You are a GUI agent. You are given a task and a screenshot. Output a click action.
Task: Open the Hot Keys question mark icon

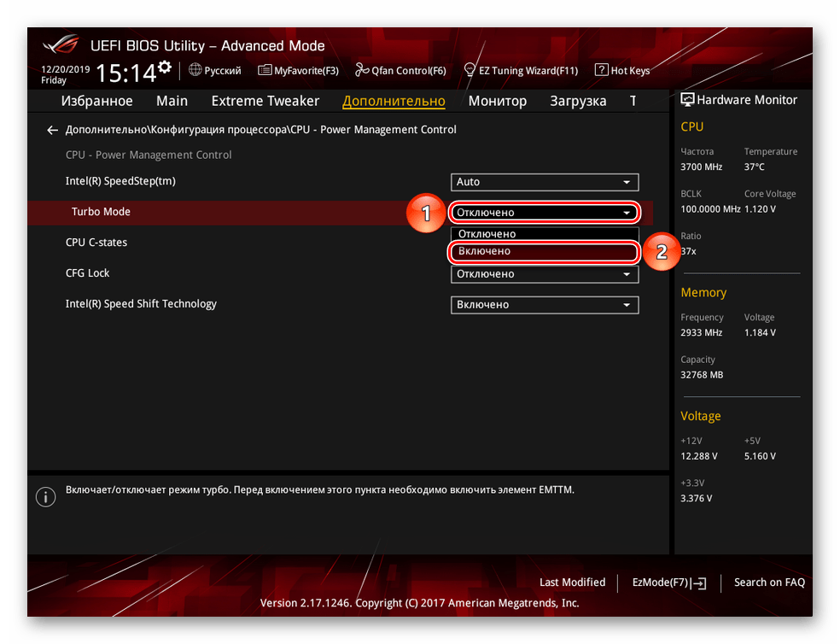click(601, 70)
